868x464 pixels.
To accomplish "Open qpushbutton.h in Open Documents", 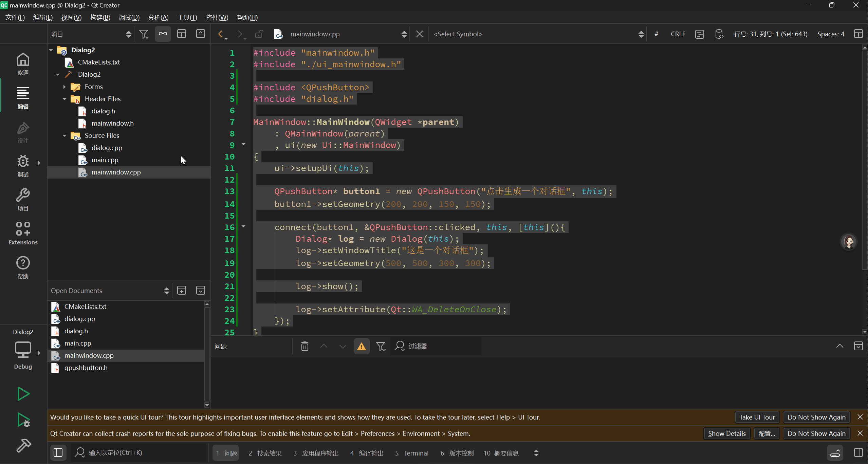I will coord(86,368).
